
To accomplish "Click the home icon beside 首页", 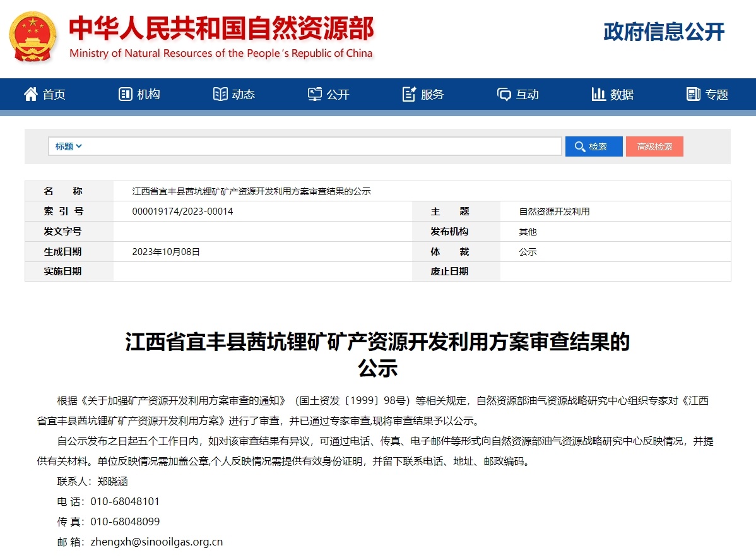I will (30, 94).
